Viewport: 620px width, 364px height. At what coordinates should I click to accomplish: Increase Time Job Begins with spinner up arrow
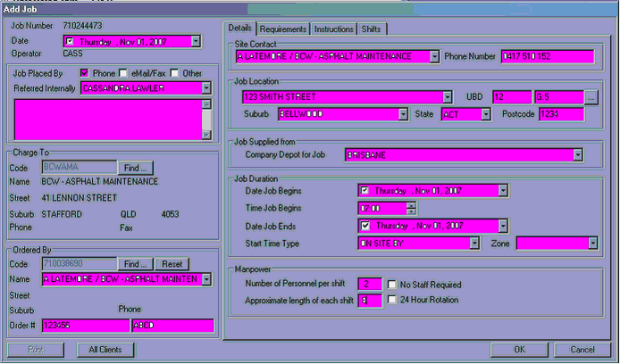(411, 205)
